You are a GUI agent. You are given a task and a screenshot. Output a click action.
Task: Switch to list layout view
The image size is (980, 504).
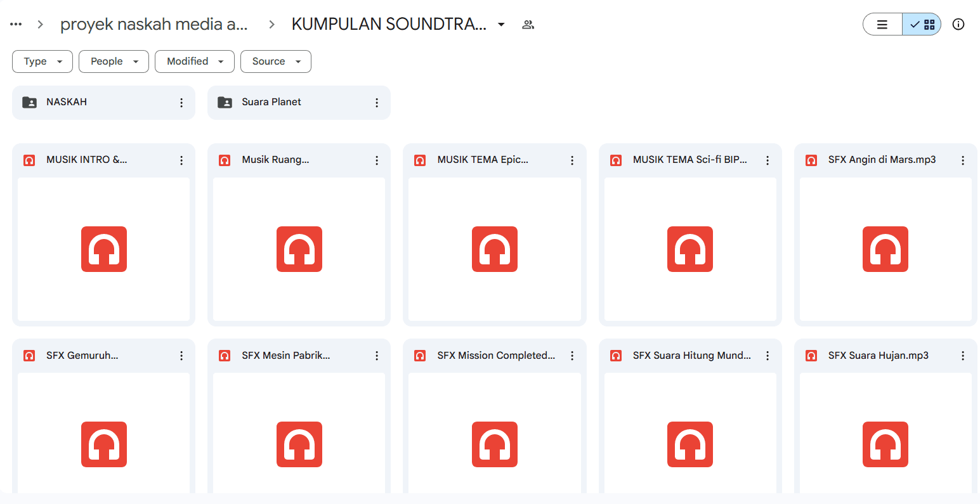click(882, 24)
